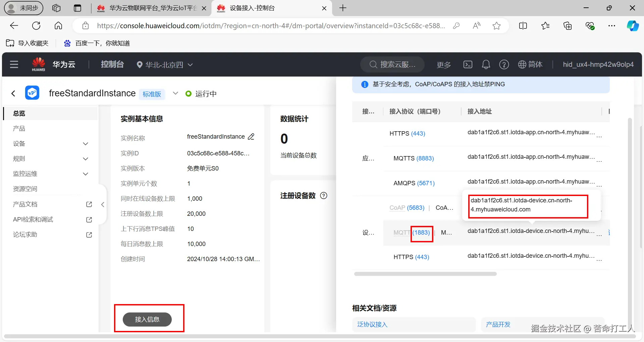
Task: Open notifications via the bell icon
Action: 486,64
